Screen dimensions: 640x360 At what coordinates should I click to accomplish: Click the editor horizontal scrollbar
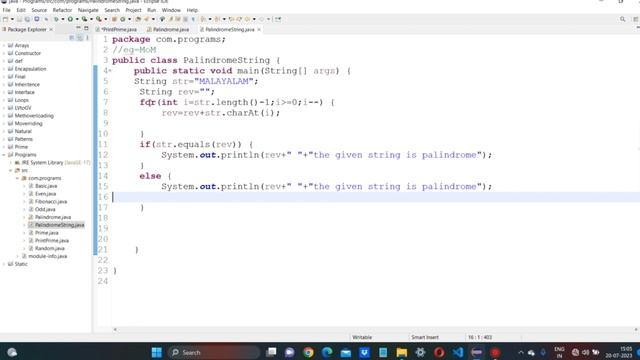pos(375,329)
